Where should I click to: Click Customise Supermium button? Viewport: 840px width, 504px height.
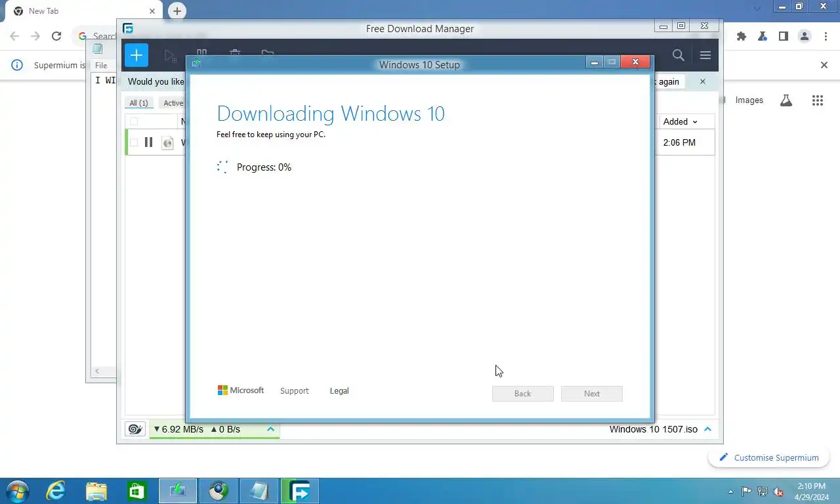pos(769,457)
